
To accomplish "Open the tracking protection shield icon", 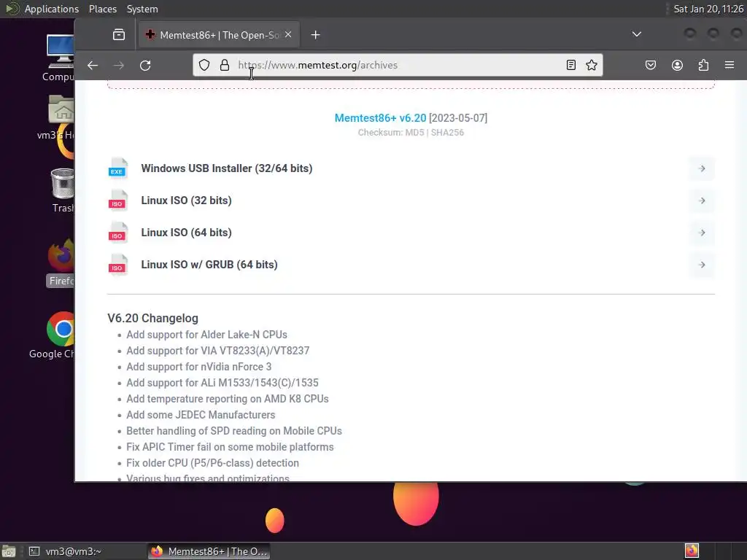I will (204, 65).
